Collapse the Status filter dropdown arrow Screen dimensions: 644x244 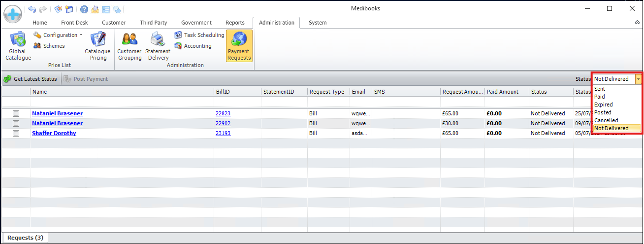pos(638,79)
